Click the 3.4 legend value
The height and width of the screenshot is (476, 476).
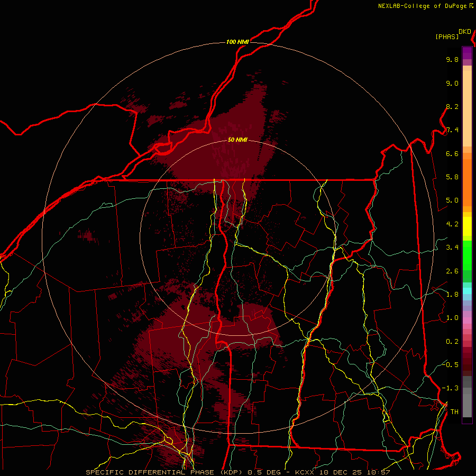452,248
